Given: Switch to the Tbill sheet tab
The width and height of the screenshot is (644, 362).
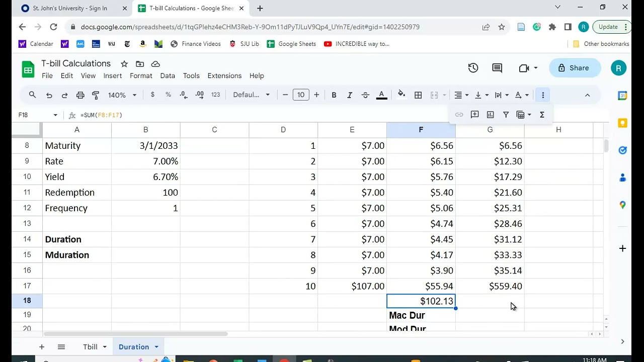Looking at the screenshot, I should tap(91, 347).
